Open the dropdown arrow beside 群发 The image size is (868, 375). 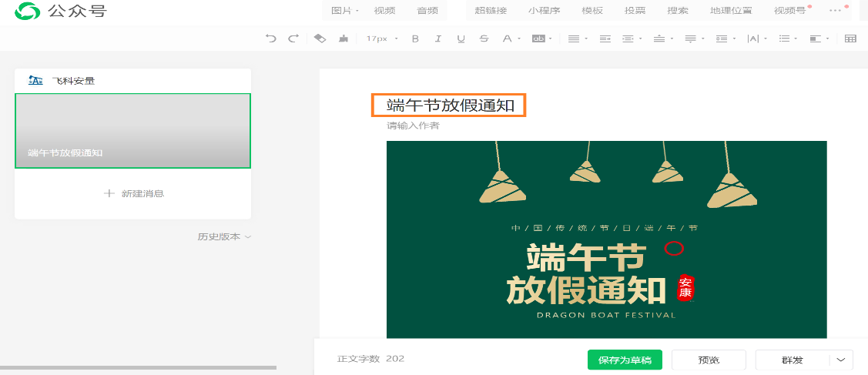(x=841, y=360)
